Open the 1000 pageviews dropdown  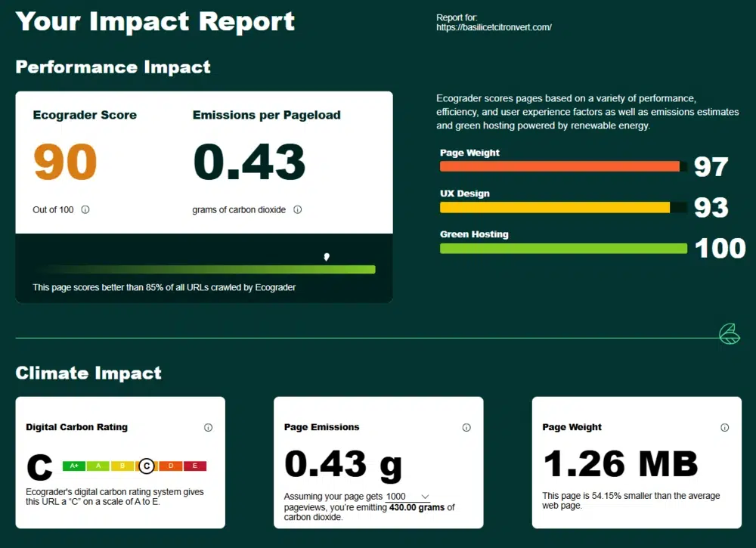(407, 497)
